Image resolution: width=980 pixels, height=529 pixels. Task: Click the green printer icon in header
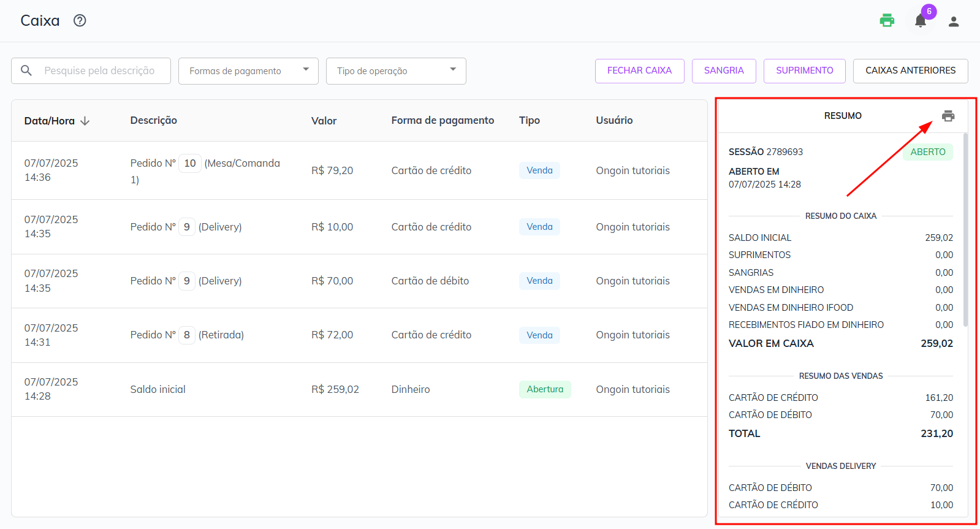click(886, 21)
